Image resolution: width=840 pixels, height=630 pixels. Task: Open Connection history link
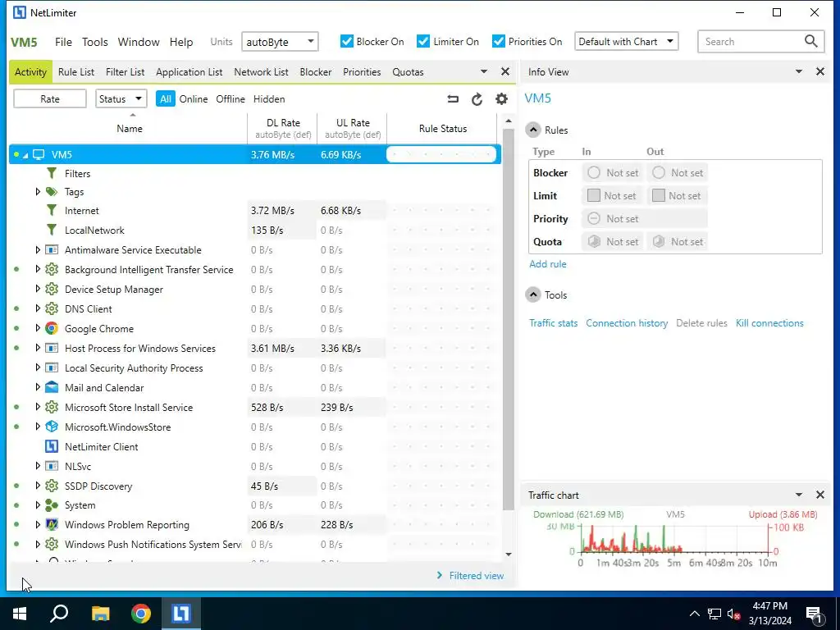coord(627,323)
